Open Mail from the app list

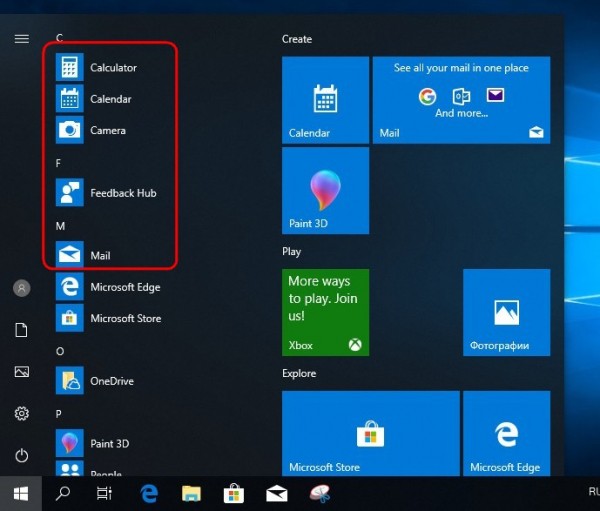click(113, 255)
